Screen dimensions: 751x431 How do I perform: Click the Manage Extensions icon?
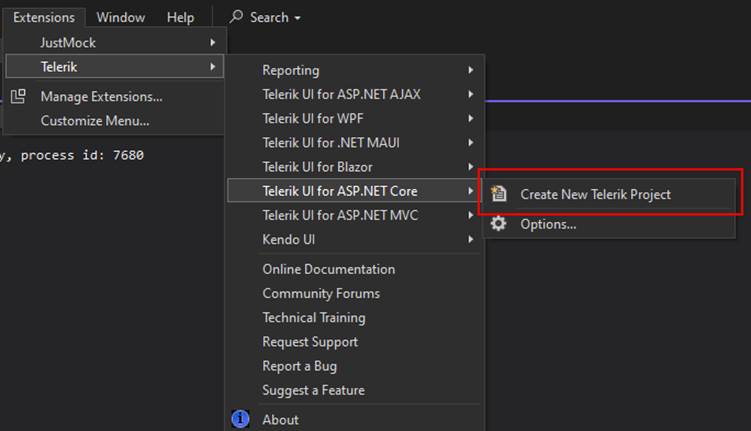click(18, 96)
